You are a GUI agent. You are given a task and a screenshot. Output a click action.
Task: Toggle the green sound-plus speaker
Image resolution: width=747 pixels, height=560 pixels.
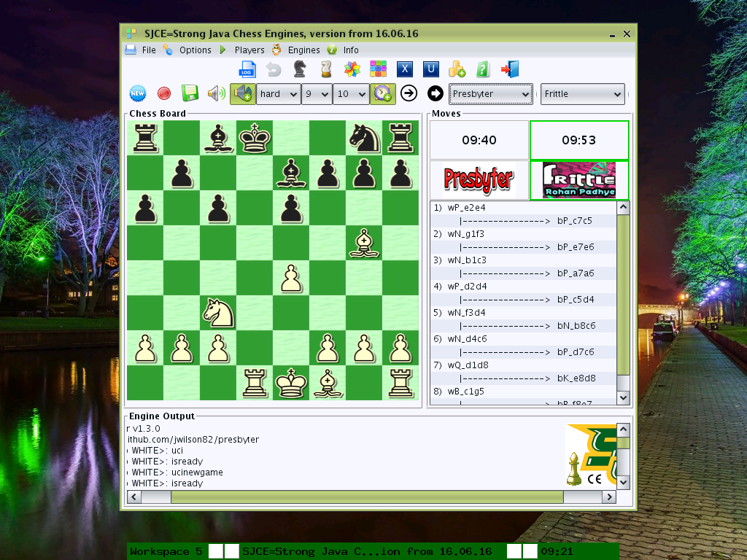pos(242,93)
